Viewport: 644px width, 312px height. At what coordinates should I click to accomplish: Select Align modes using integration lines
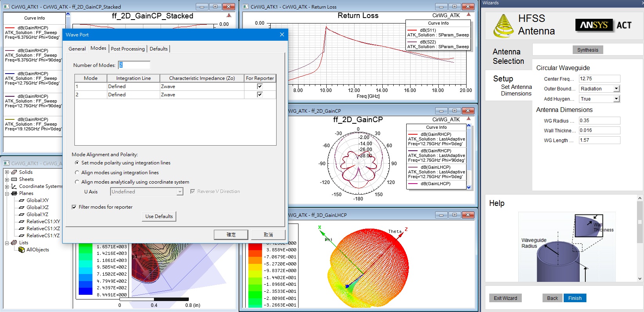click(x=77, y=173)
